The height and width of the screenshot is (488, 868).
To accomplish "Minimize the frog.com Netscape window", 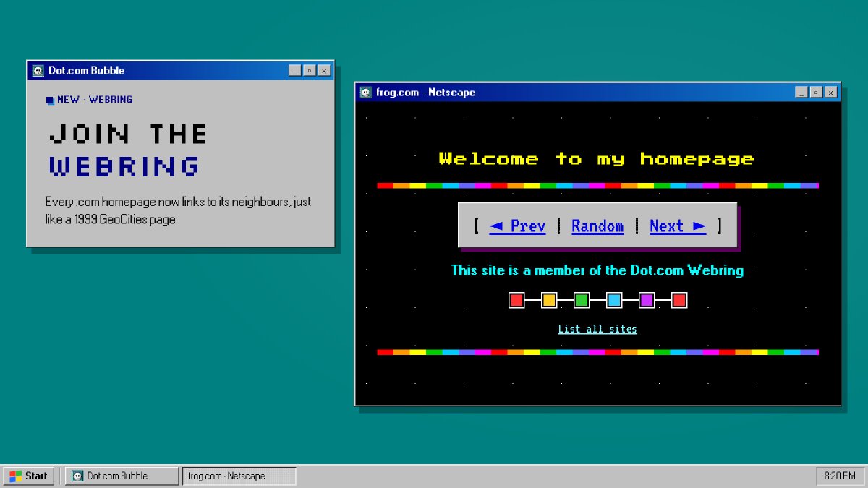I will coord(801,93).
